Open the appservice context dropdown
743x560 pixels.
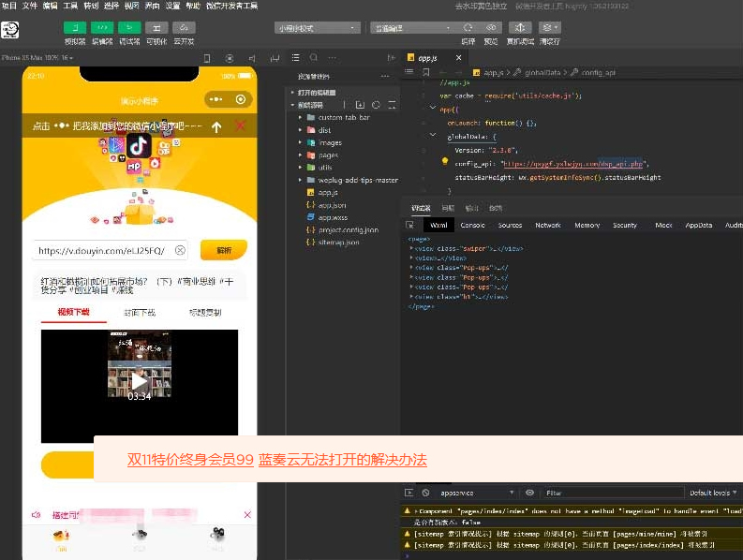(x=477, y=493)
